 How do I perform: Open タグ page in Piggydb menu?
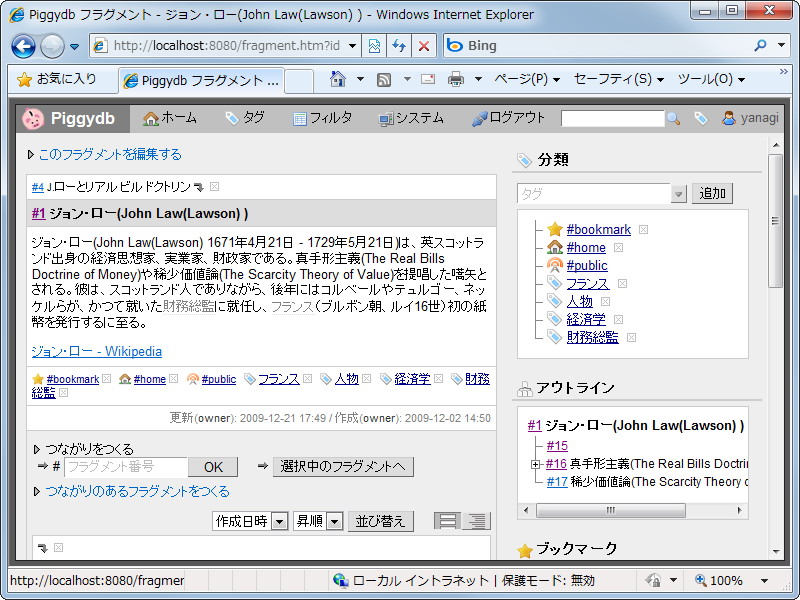click(x=245, y=118)
